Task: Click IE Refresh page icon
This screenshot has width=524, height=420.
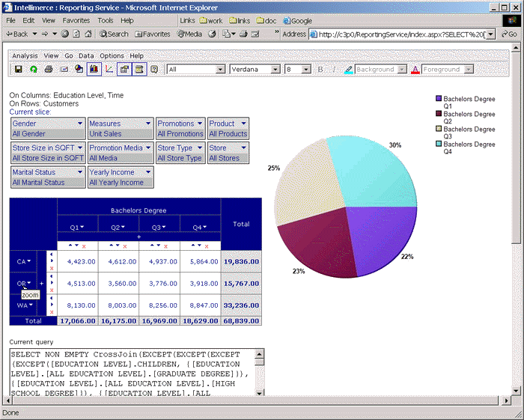Action: [x=76, y=34]
